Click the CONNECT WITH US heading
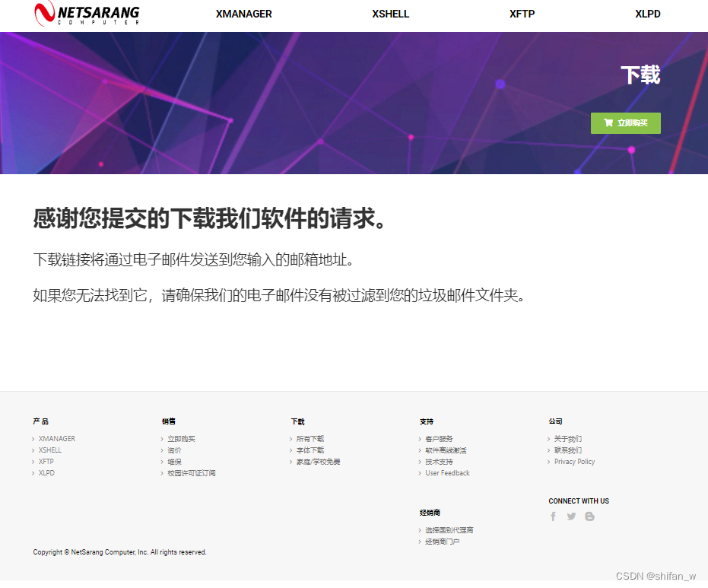The image size is (708, 588). coord(579,501)
